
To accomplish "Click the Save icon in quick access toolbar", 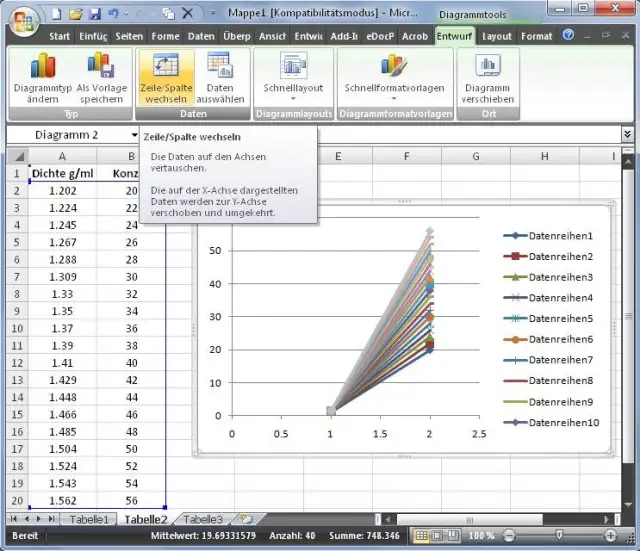I will point(95,15).
